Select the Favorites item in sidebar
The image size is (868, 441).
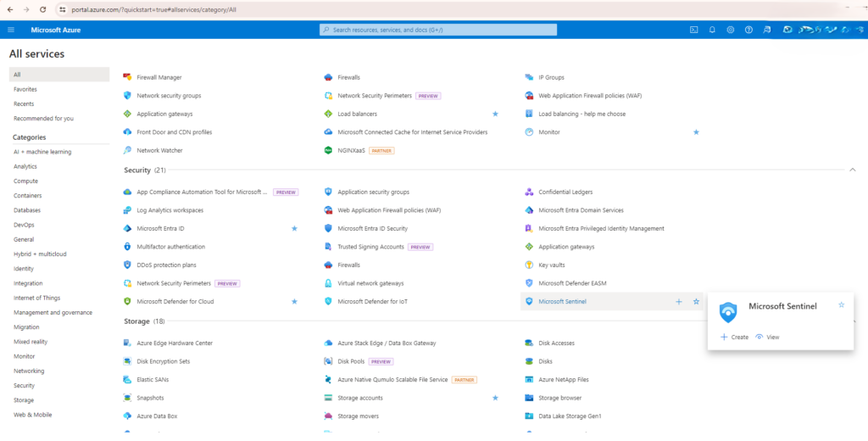tap(25, 89)
